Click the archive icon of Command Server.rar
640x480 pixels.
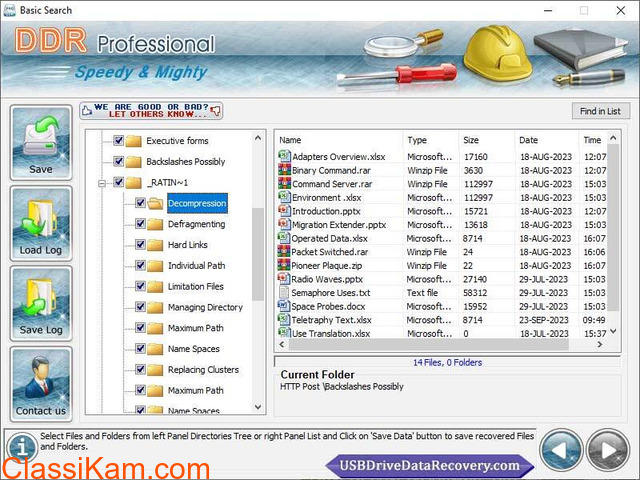point(284,183)
